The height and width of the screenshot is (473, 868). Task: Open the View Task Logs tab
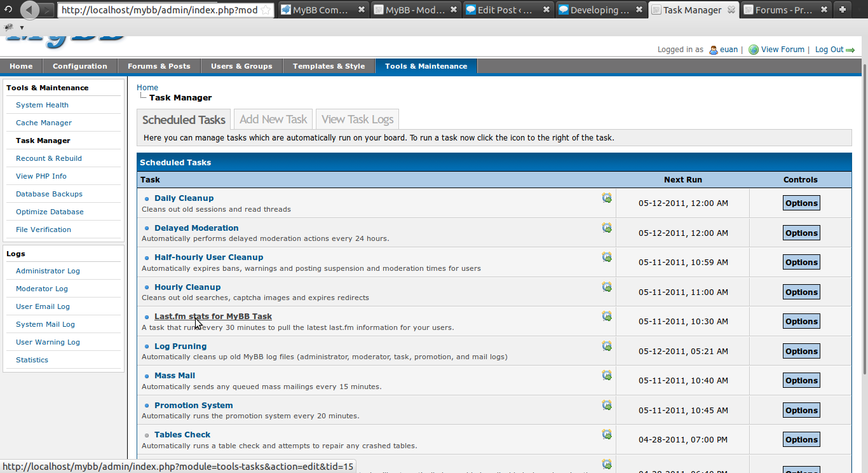point(357,120)
